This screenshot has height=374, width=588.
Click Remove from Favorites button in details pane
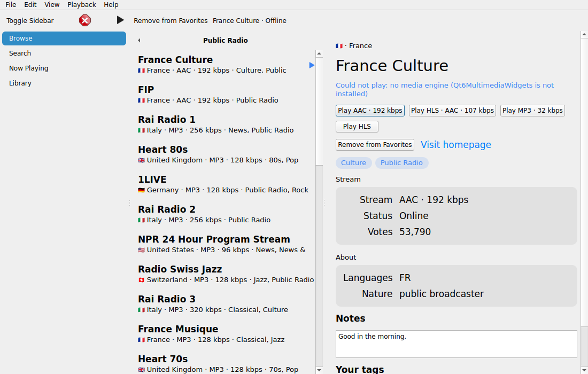(x=375, y=145)
